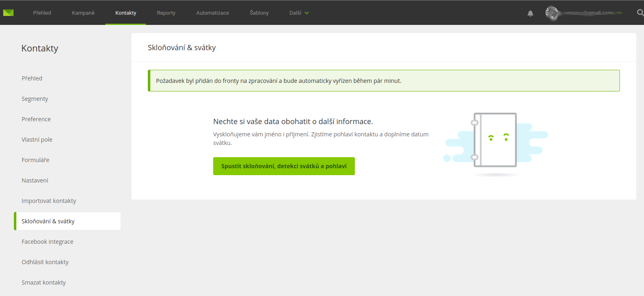
Task: Open Preference in the sidebar
Action: pyautogui.click(x=36, y=119)
